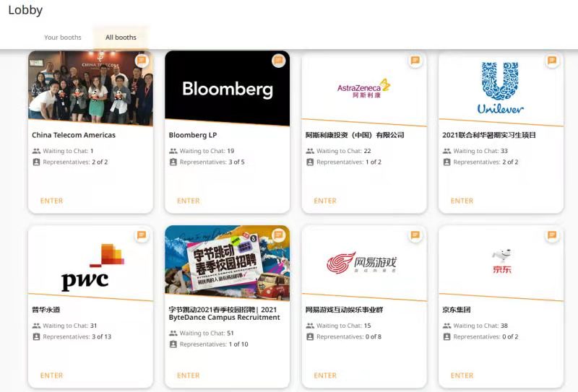This screenshot has height=392, width=578.
Task: Click ENTER on Bloomberg LP booth
Action: (189, 201)
